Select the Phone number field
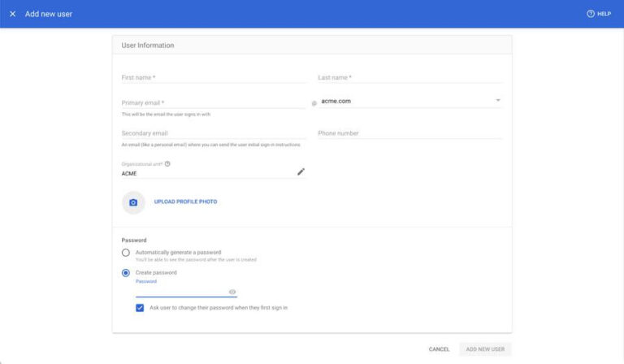Viewport: 624px width, 364px height. point(409,133)
